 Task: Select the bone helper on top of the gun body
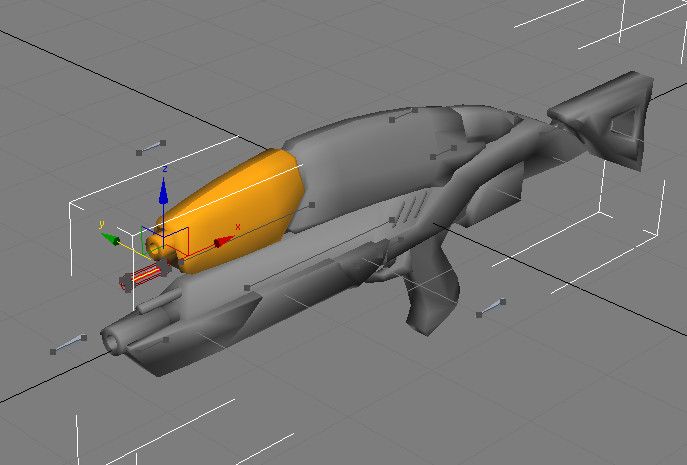click(404, 115)
